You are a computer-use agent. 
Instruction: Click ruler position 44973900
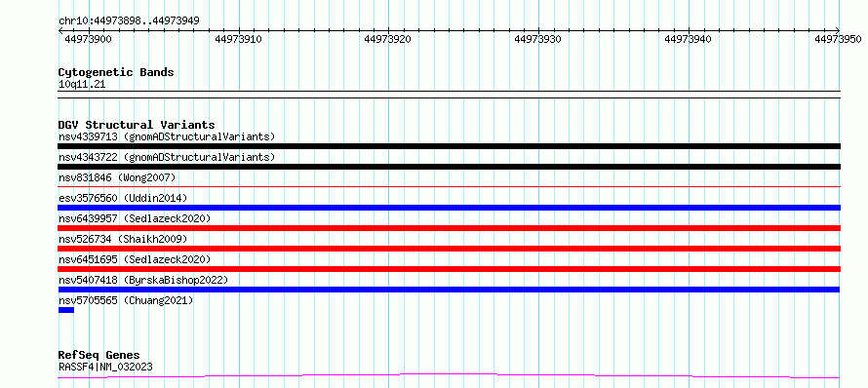coord(88,39)
